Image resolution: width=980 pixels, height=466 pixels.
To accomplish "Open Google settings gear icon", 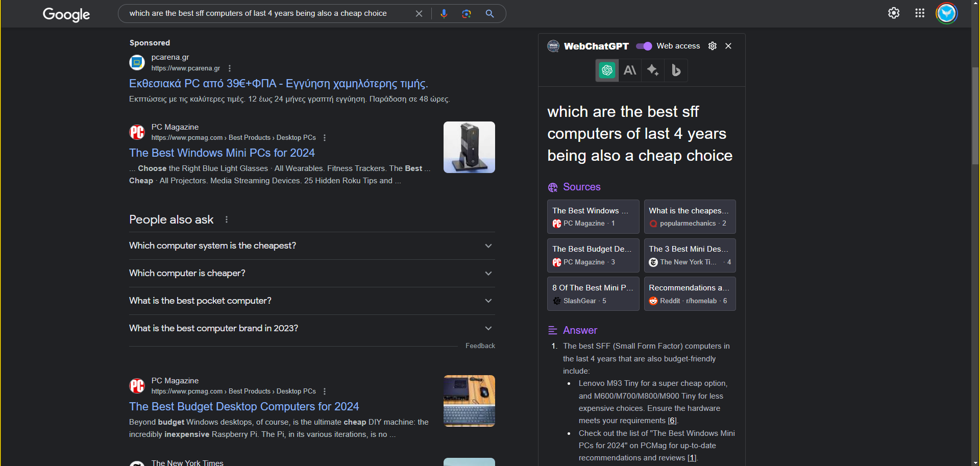I will [x=894, y=13].
